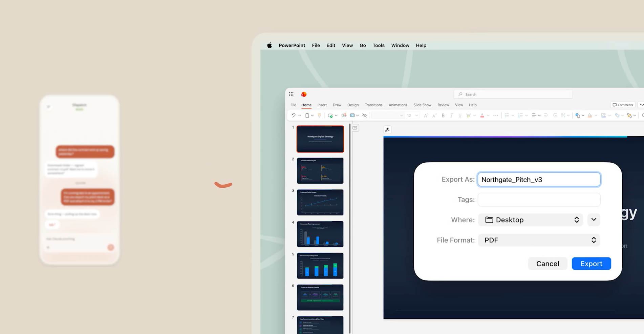Click the Cancel button
Viewport: 644px width, 334px height.
pyautogui.click(x=548, y=264)
